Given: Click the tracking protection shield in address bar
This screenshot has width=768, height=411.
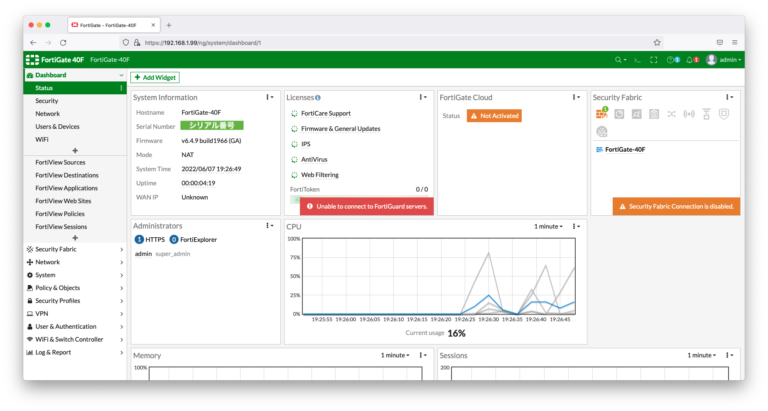Looking at the screenshot, I should [x=126, y=43].
